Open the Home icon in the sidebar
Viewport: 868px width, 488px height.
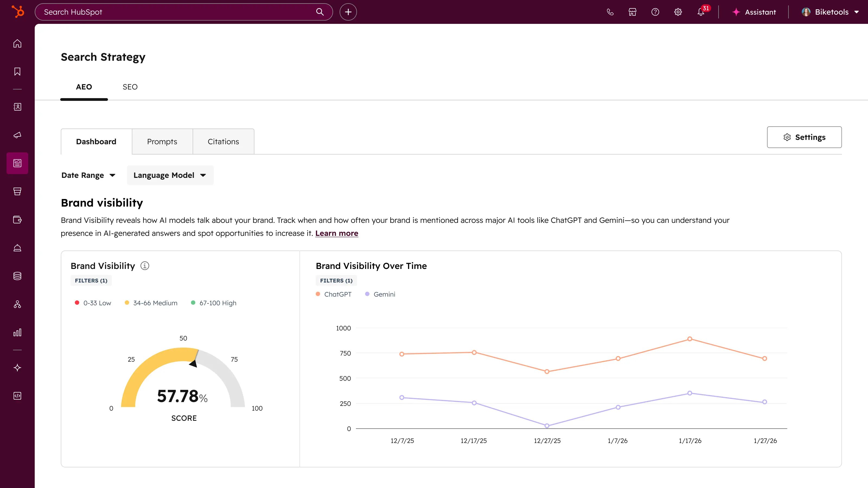pyautogui.click(x=17, y=43)
